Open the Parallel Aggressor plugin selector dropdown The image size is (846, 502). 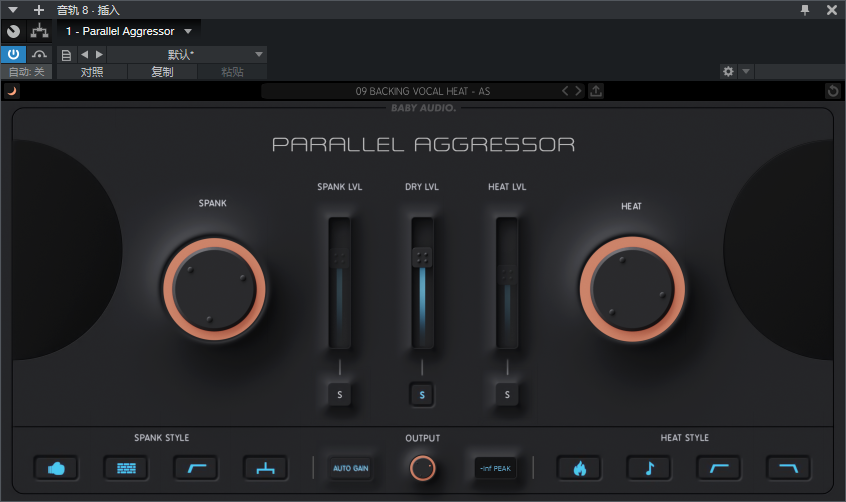(128, 31)
